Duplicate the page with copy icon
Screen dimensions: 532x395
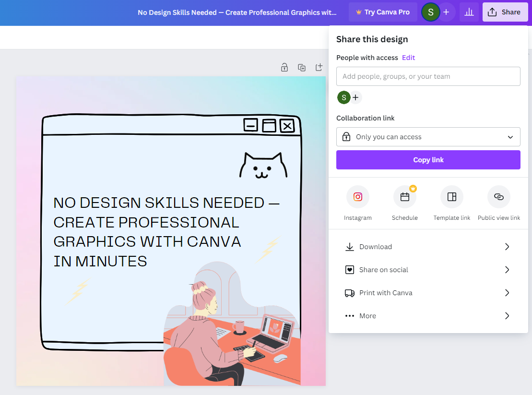coord(302,68)
